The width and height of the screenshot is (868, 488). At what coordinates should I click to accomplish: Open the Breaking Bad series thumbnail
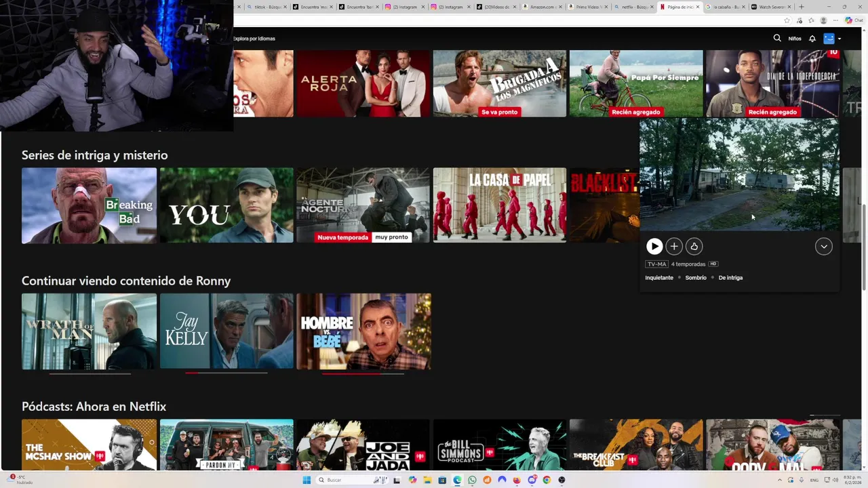(x=89, y=205)
